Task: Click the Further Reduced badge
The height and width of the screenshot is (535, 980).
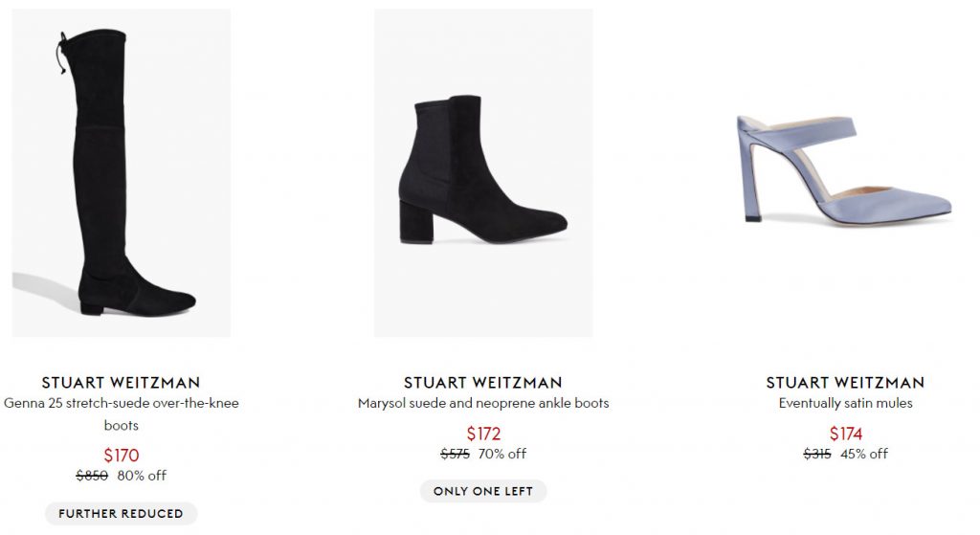Action: [x=121, y=514]
